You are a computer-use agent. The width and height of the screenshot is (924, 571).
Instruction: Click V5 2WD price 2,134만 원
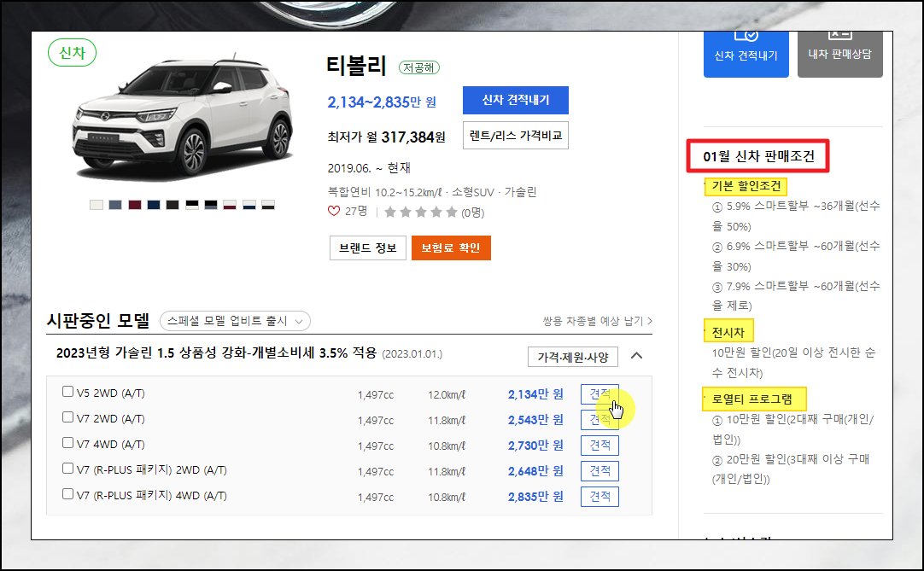point(535,394)
